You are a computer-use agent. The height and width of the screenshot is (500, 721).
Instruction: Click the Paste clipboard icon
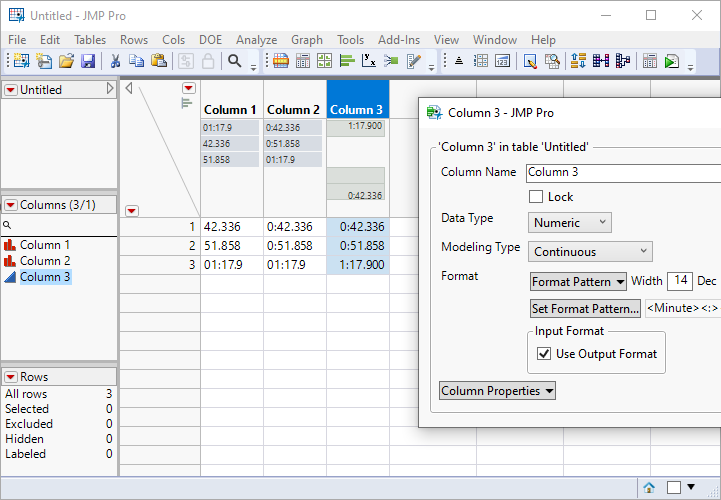(159, 61)
